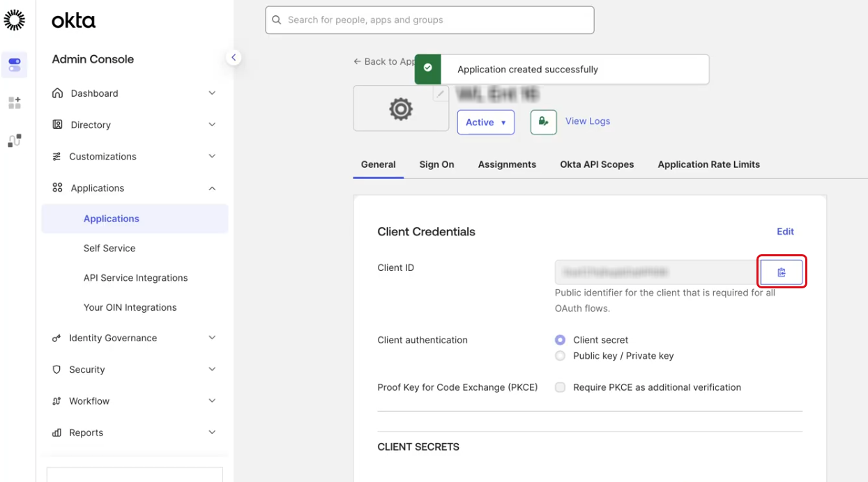Copy Client ID to clipboard
The image size is (868, 482).
pyautogui.click(x=782, y=272)
